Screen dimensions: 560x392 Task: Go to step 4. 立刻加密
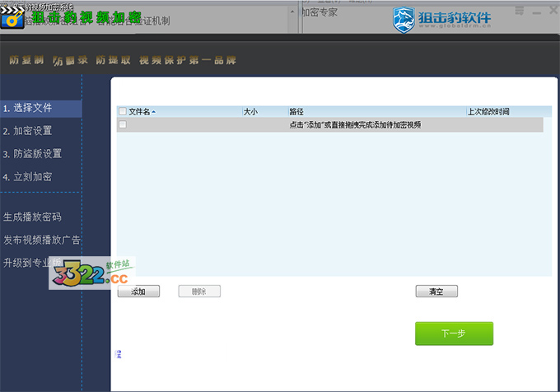tap(27, 177)
